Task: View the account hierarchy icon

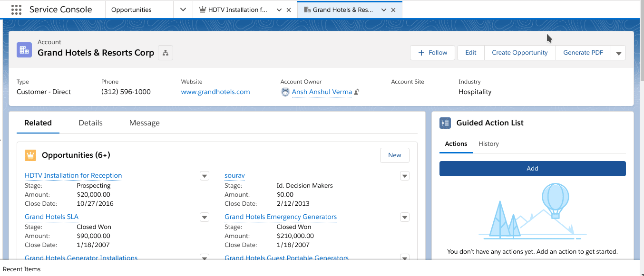Action: (x=166, y=53)
